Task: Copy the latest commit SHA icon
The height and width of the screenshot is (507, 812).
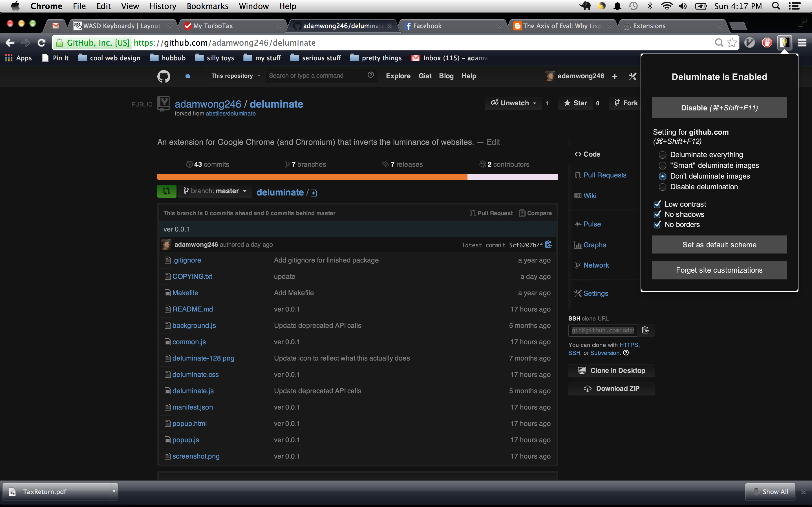Action: (x=549, y=244)
